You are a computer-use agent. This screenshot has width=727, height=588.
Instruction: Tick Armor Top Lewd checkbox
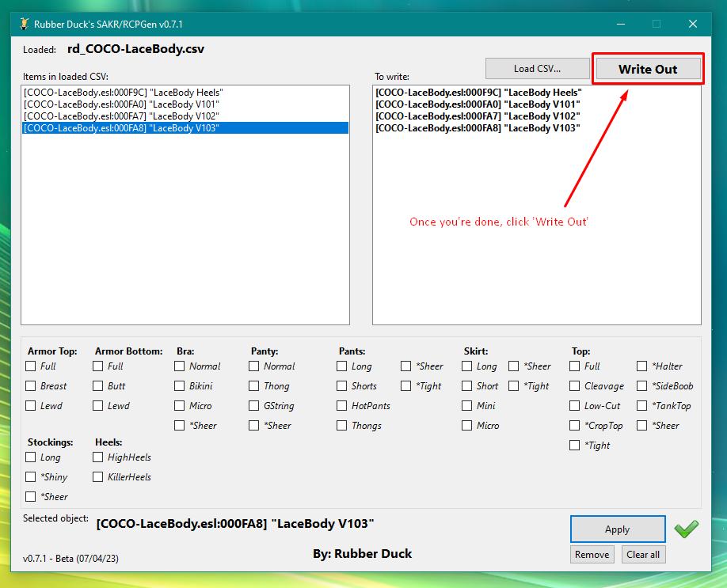coord(31,406)
